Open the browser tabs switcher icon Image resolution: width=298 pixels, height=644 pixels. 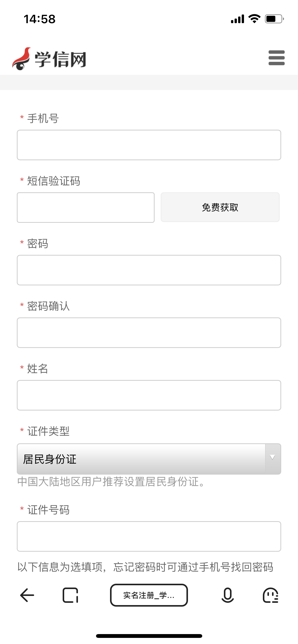[x=70, y=595]
